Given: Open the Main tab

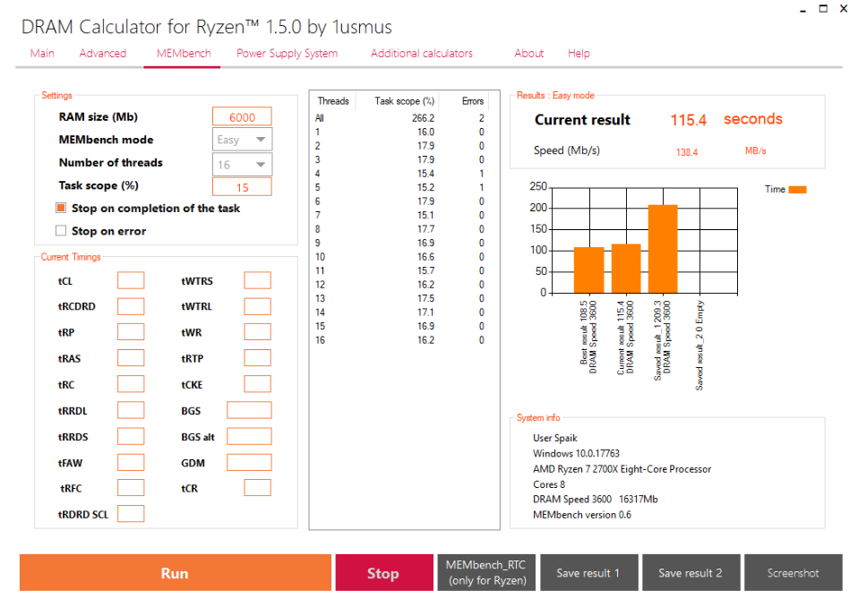Looking at the screenshot, I should [x=42, y=54].
